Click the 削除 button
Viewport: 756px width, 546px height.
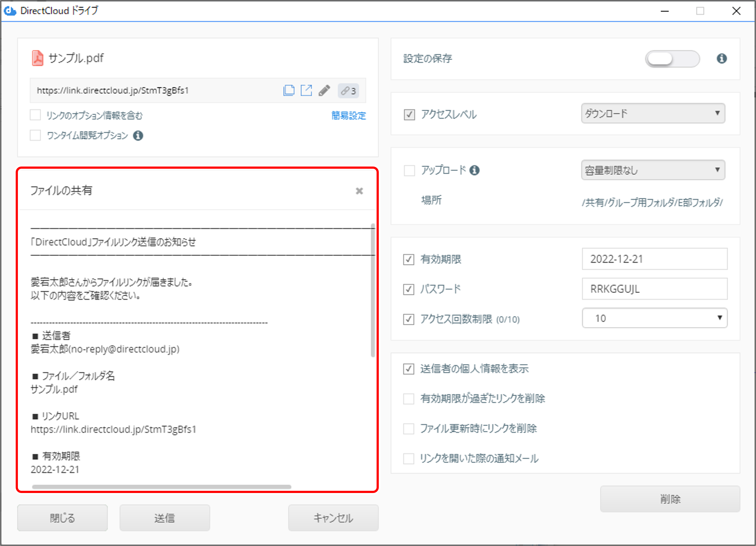(670, 499)
